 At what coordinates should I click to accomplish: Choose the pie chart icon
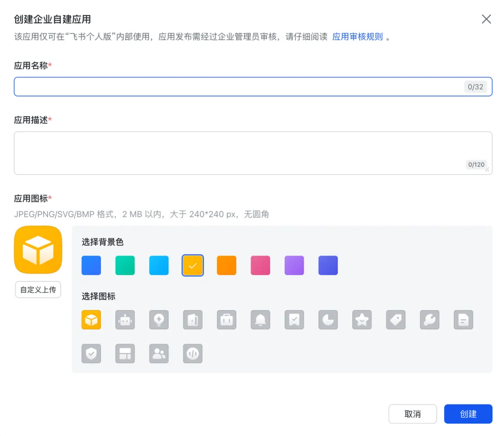tap(328, 320)
